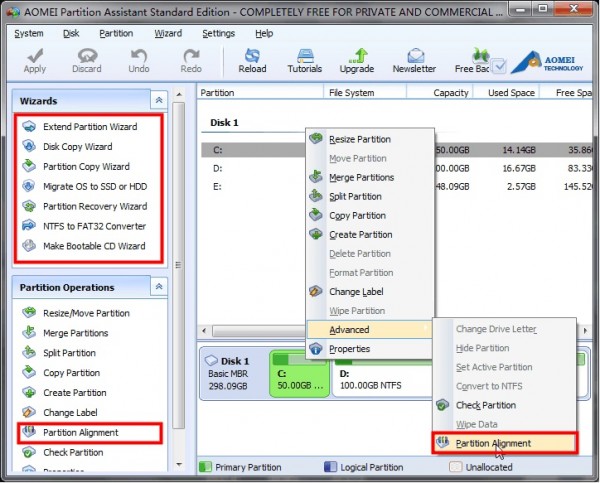Collapse the Wizards panel
The image size is (600, 483).
pyautogui.click(x=158, y=101)
